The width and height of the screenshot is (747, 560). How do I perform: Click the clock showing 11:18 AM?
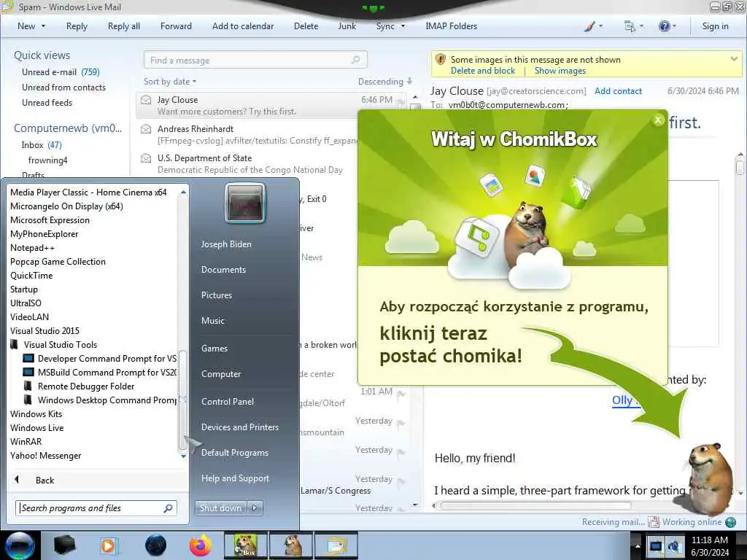point(709,540)
